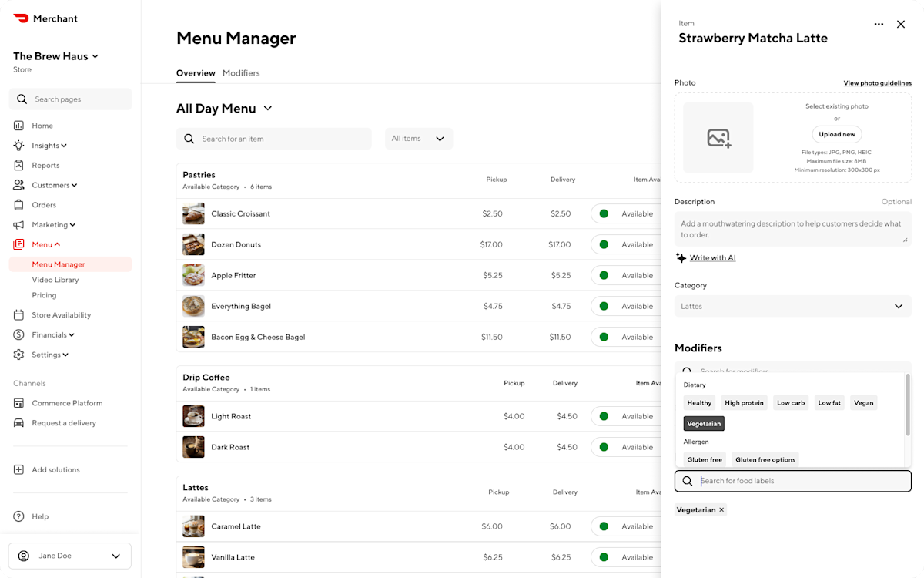Click the Write with AI sparkle icon

(x=681, y=257)
